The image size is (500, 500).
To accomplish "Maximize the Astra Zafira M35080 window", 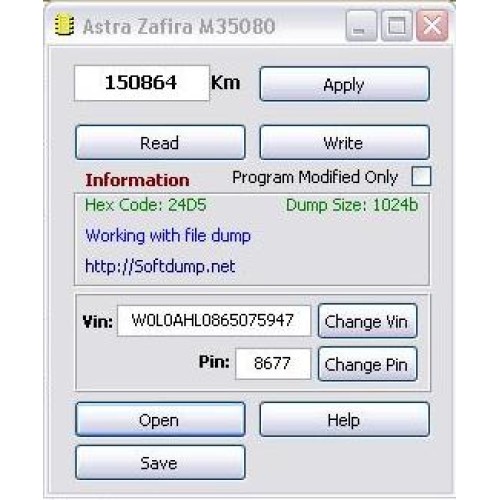I will pos(397,26).
